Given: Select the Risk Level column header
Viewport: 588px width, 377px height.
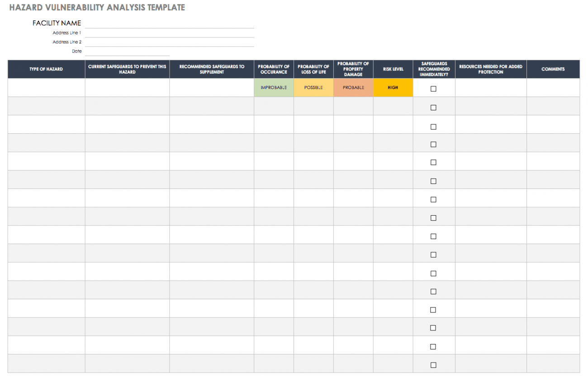Looking at the screenshot, I should pyautogui.click(x=393, y=69).
